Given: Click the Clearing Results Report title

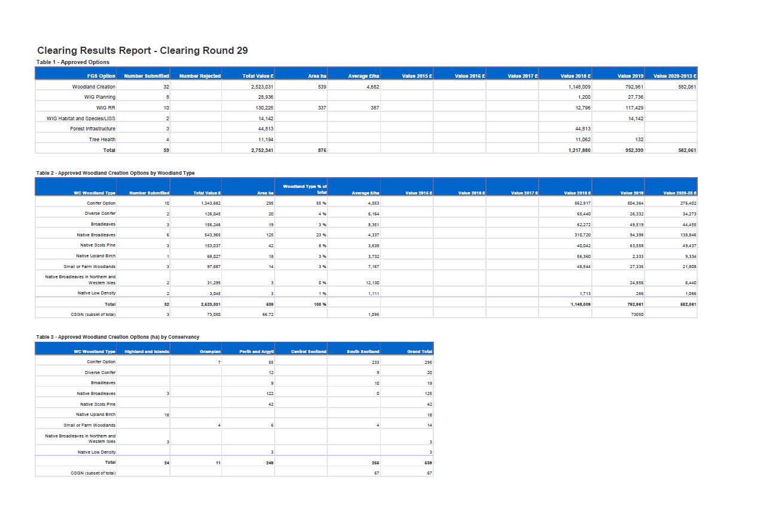Looking at the screenshot, I should [x=142, y=51].
